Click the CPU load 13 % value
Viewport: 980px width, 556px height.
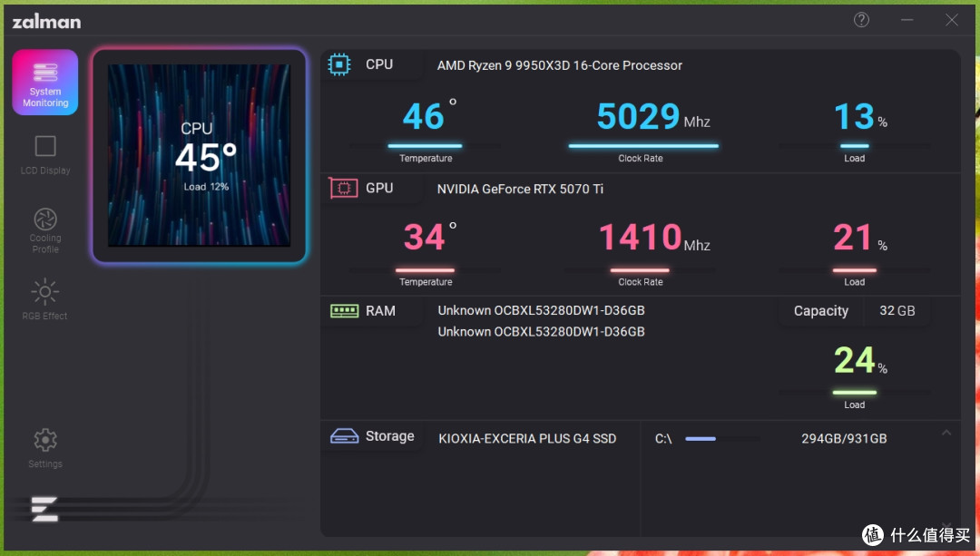860,116
